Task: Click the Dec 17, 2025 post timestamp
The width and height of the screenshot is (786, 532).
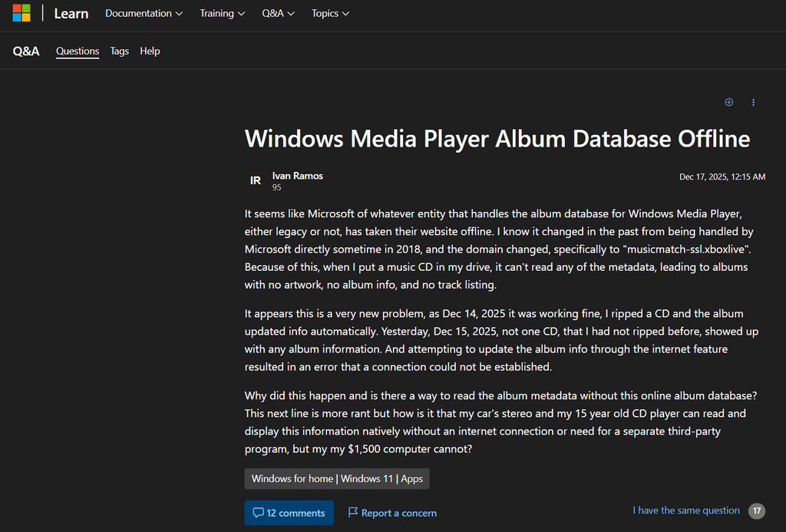Action: click(x=722, y=177)
